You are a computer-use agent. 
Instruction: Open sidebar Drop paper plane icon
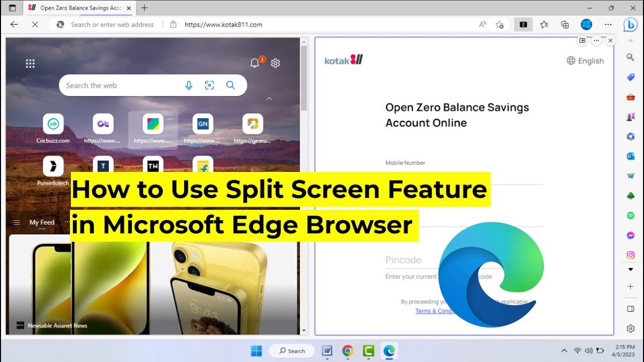(x=630, y=176)
